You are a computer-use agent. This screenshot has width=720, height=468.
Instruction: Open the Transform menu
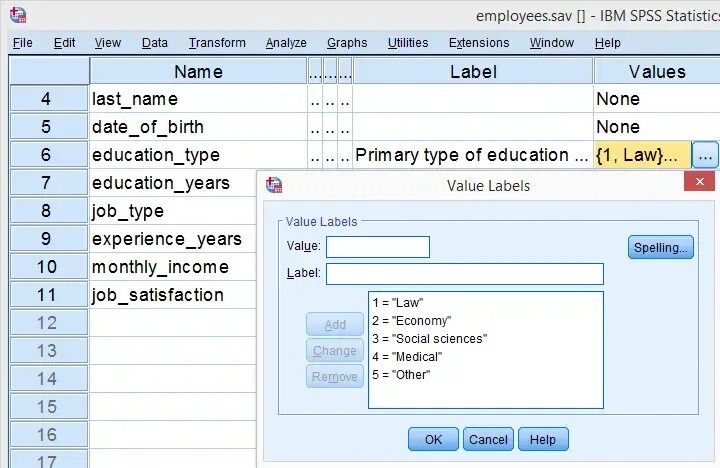click(216, 43)
